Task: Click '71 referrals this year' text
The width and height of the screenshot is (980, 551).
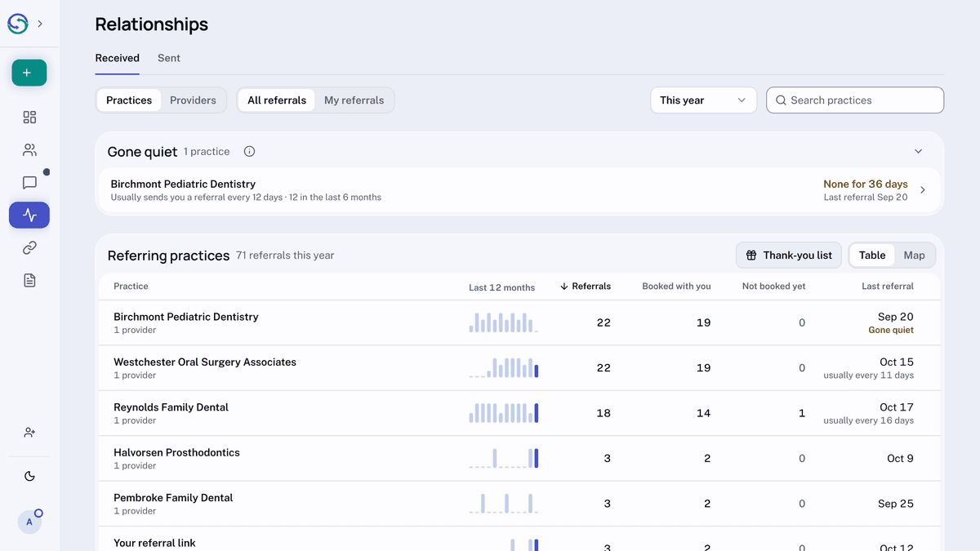Action: (x=285, y=256)
